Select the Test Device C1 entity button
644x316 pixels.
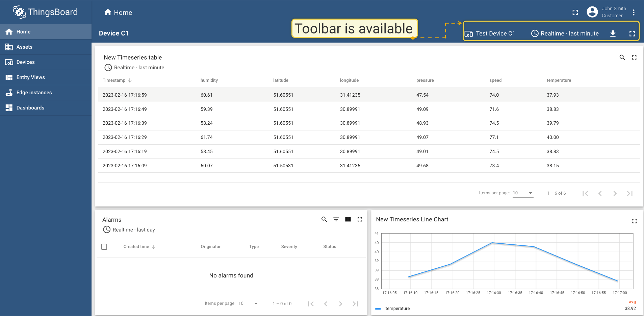[x=490, y=33]
